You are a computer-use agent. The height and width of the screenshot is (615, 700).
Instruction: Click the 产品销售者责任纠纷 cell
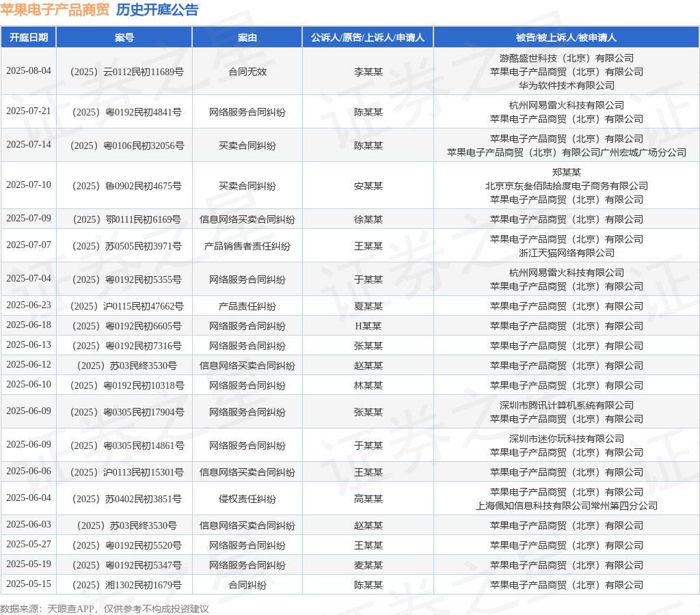pos(247,246)
